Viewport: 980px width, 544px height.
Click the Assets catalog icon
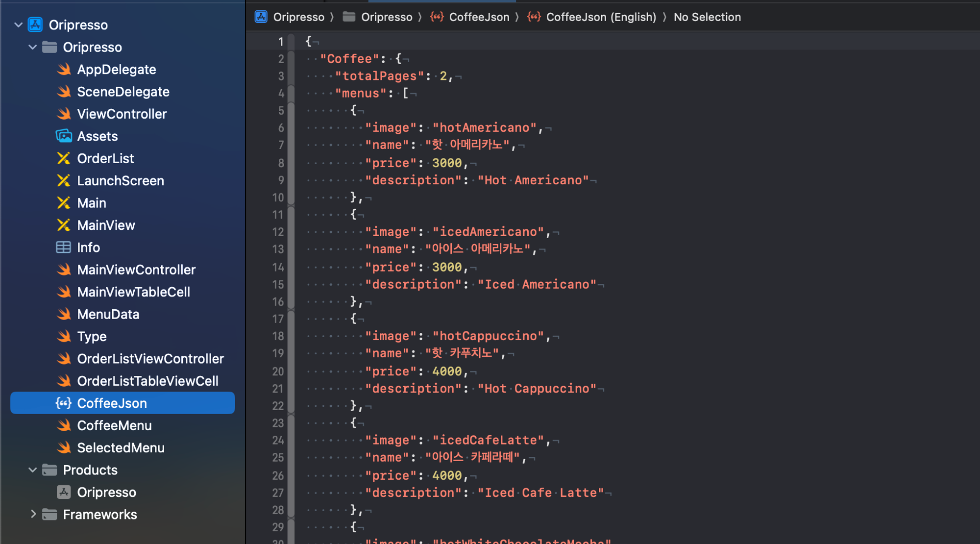[x=64, y=136]
